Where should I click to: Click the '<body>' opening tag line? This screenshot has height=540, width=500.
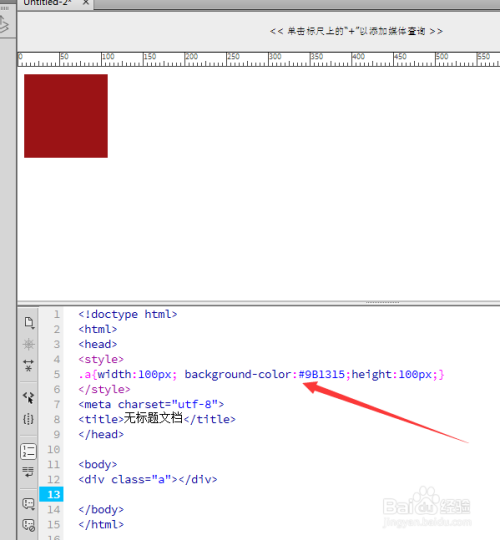(98, 465)
